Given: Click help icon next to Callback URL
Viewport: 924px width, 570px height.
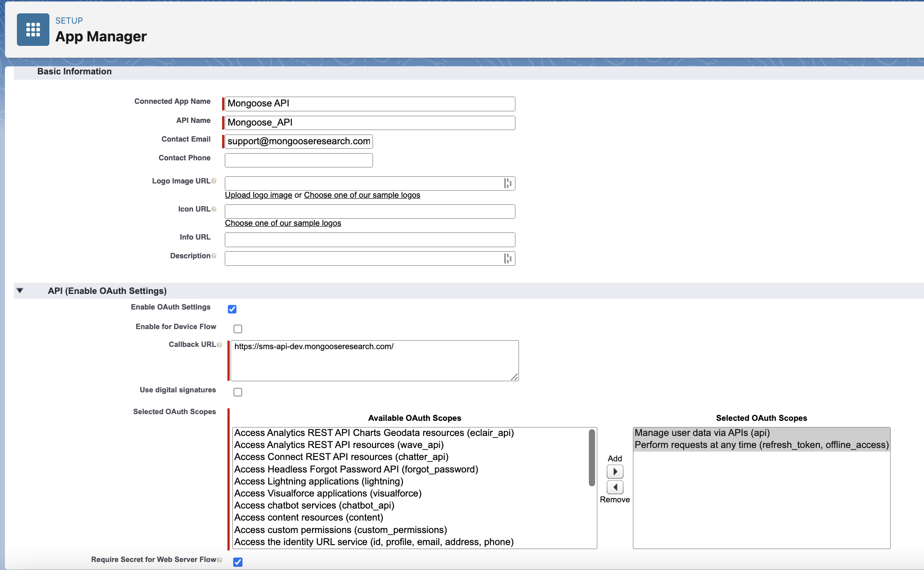Looking at the screenshot, I should pos(219,345).
